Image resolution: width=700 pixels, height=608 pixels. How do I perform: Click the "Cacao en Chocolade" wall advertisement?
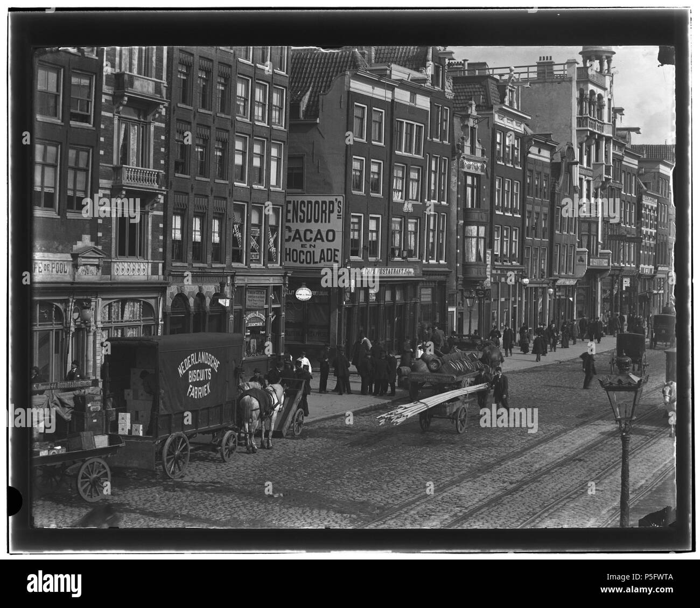coord(314,230)
